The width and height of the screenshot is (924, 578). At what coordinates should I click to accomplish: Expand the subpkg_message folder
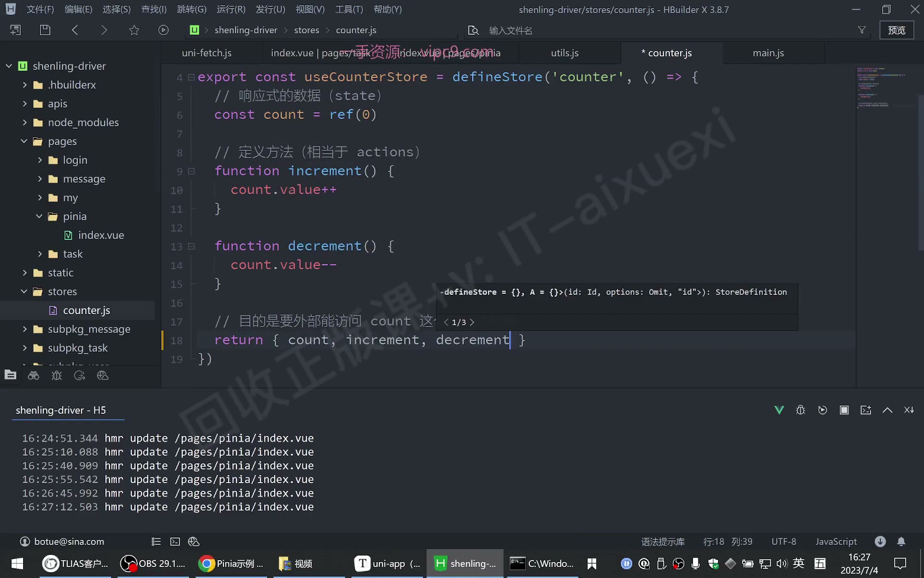25,329
